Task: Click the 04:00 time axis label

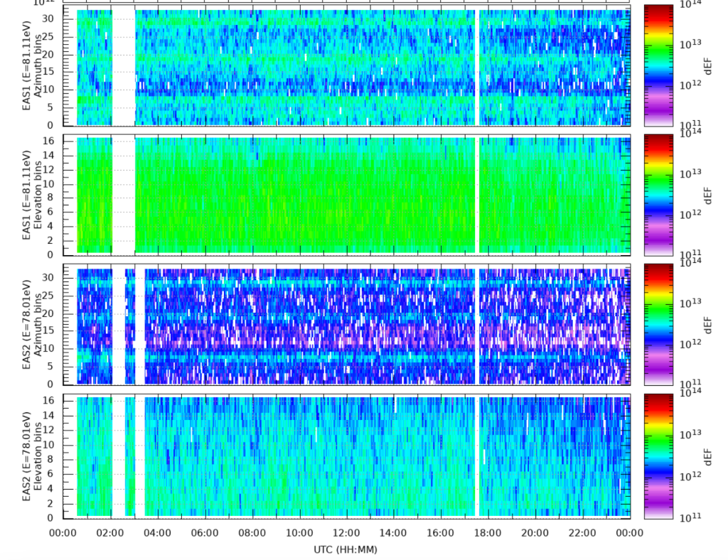Action: (157, 532)
